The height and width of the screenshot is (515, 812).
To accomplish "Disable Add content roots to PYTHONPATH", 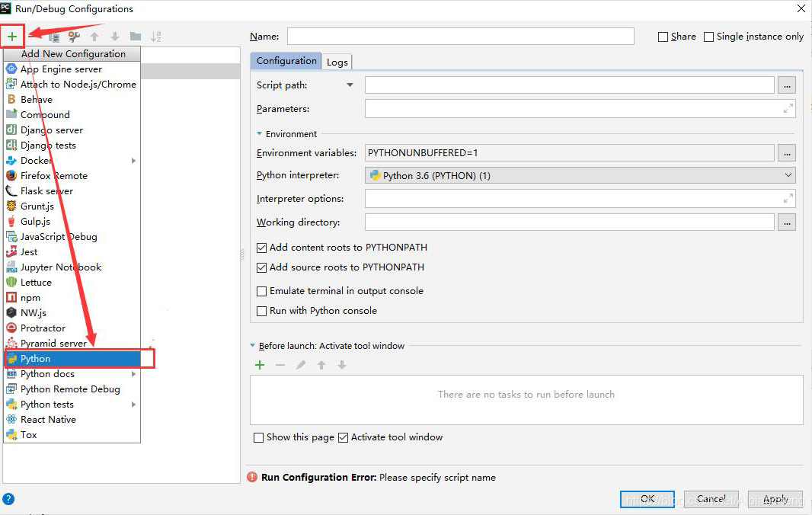I will 261,248.
